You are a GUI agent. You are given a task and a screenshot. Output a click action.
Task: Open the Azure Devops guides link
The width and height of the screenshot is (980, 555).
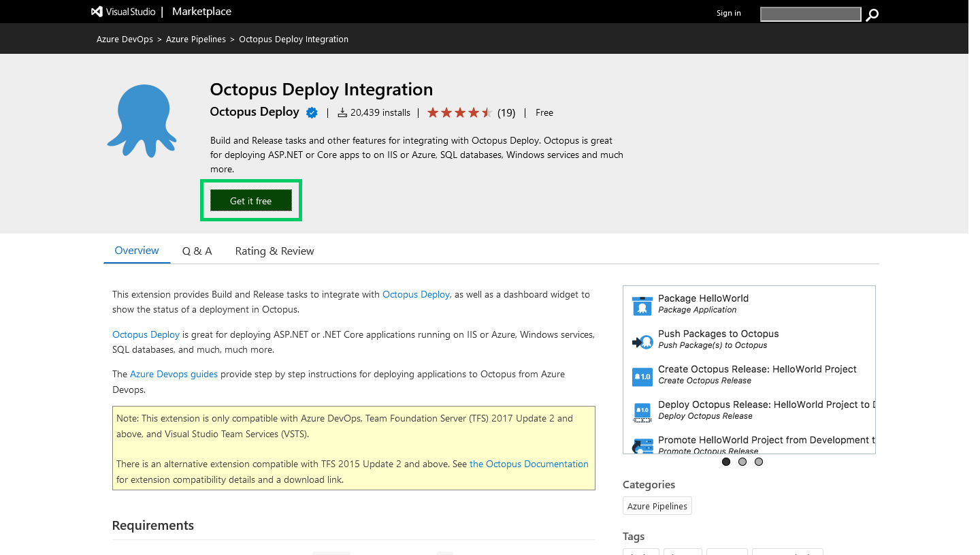[174, 375]
